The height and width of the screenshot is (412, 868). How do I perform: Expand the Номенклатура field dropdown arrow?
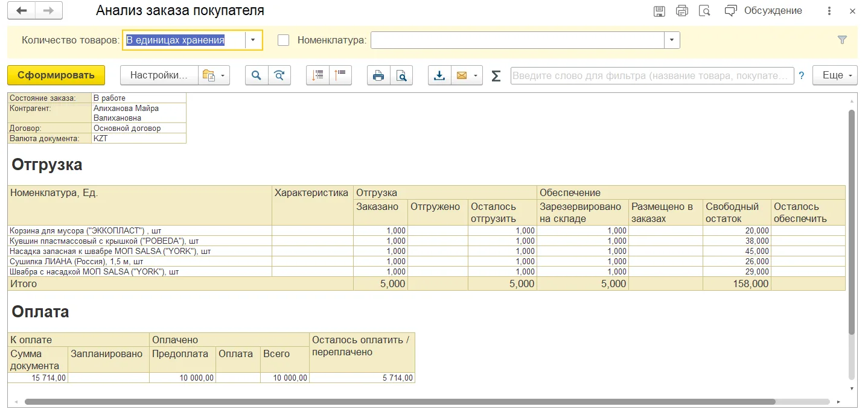point(672,40)
